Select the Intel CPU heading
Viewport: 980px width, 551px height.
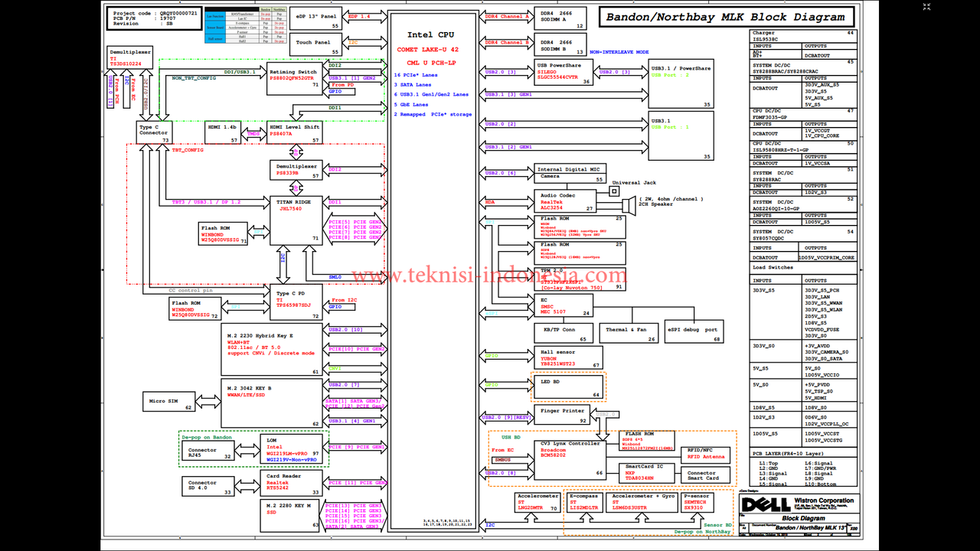(x=431, y=35)
